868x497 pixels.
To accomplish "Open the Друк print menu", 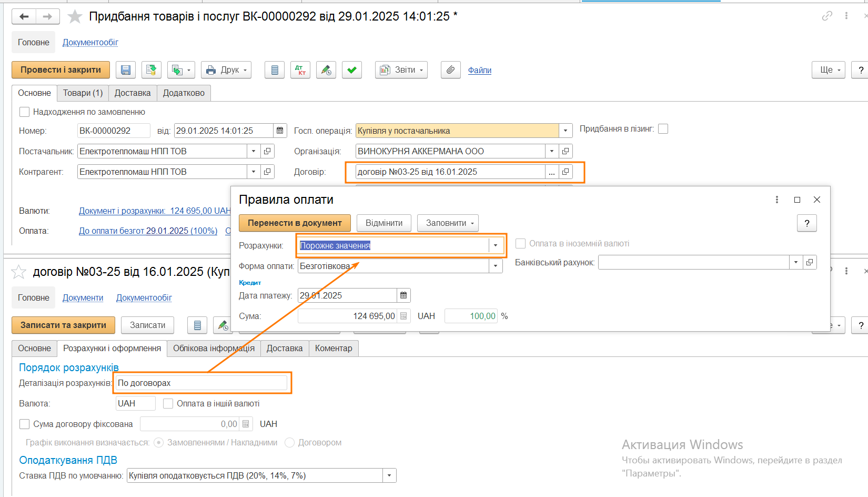I will (226, 69).
